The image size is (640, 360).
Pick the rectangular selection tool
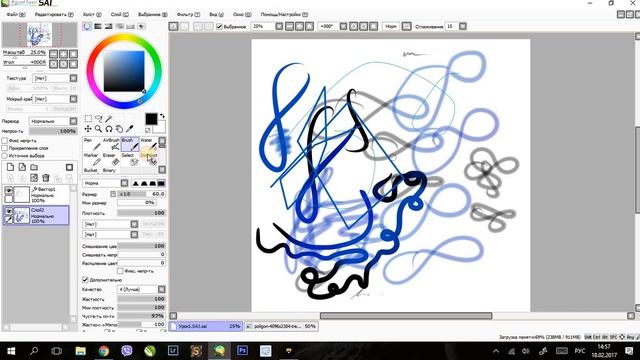88,119
